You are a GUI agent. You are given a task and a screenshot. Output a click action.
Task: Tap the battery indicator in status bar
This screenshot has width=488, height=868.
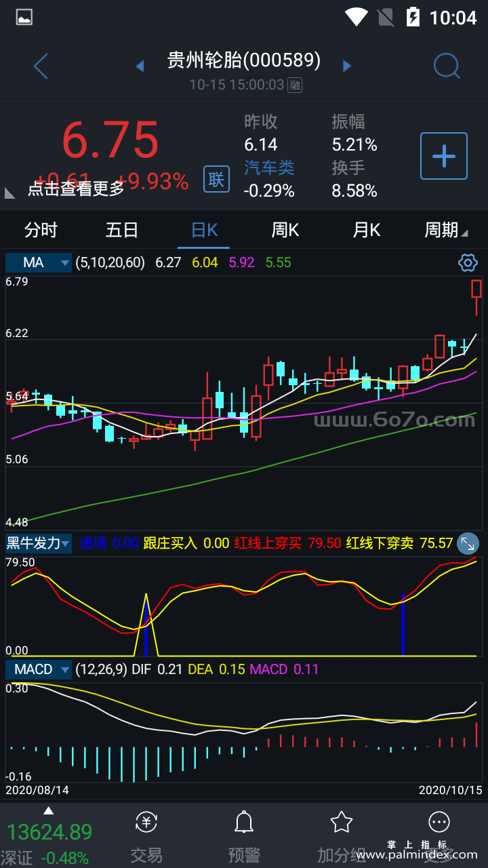413,17
